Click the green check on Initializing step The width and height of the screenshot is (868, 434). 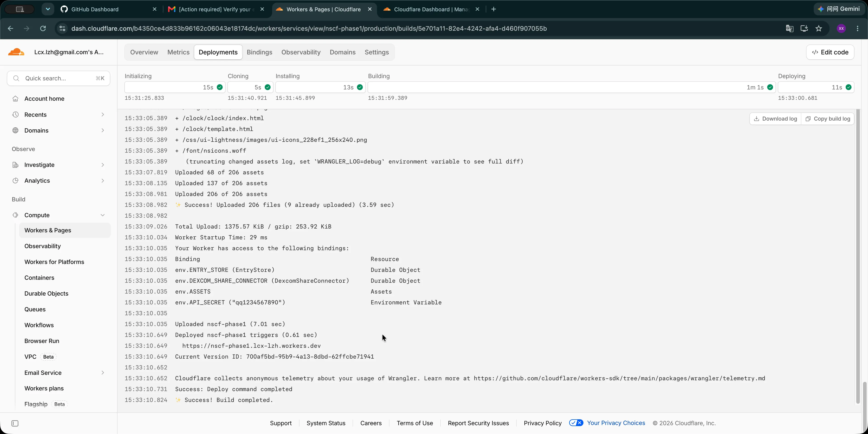click(x=220, y=87)
